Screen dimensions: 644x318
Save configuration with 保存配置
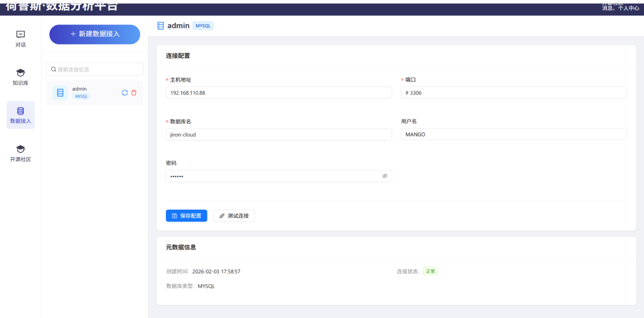coord(187,216)
